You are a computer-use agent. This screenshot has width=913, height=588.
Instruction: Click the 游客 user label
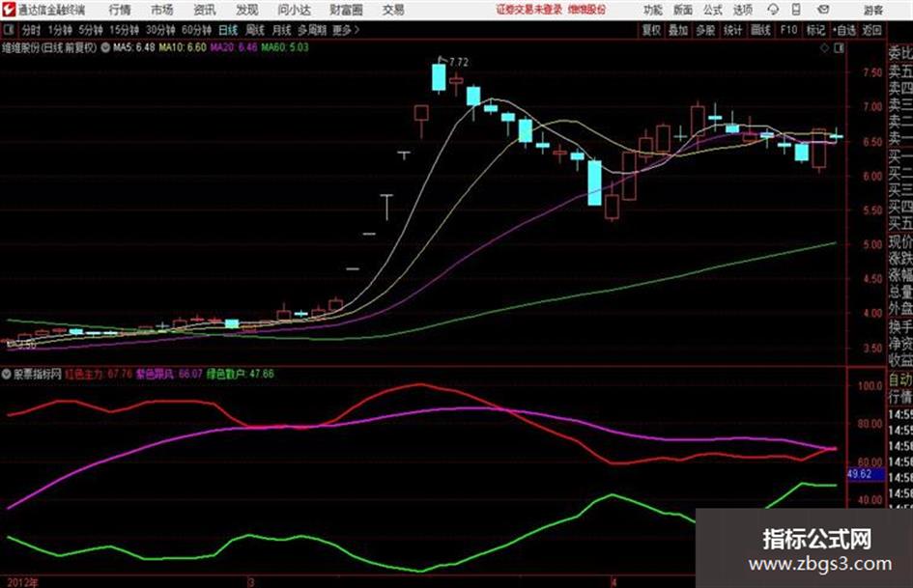pyautogui.click(x=872, y=10)
